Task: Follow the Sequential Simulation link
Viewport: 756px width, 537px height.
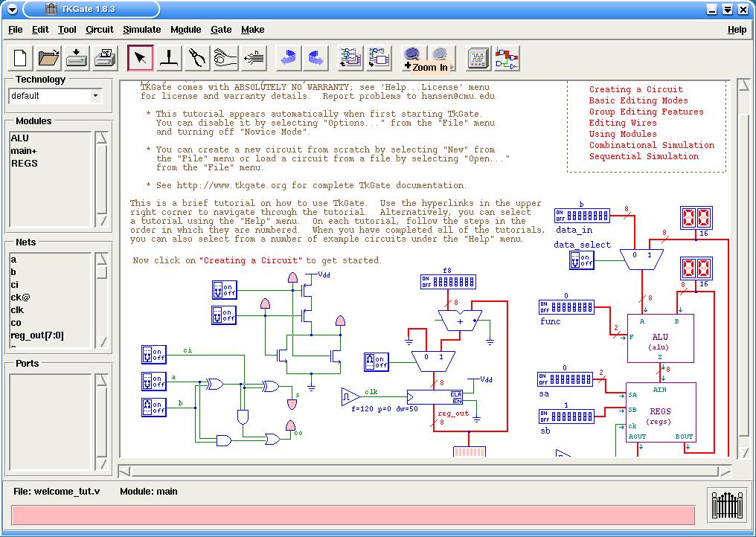Action: click(x=644, y=155)
